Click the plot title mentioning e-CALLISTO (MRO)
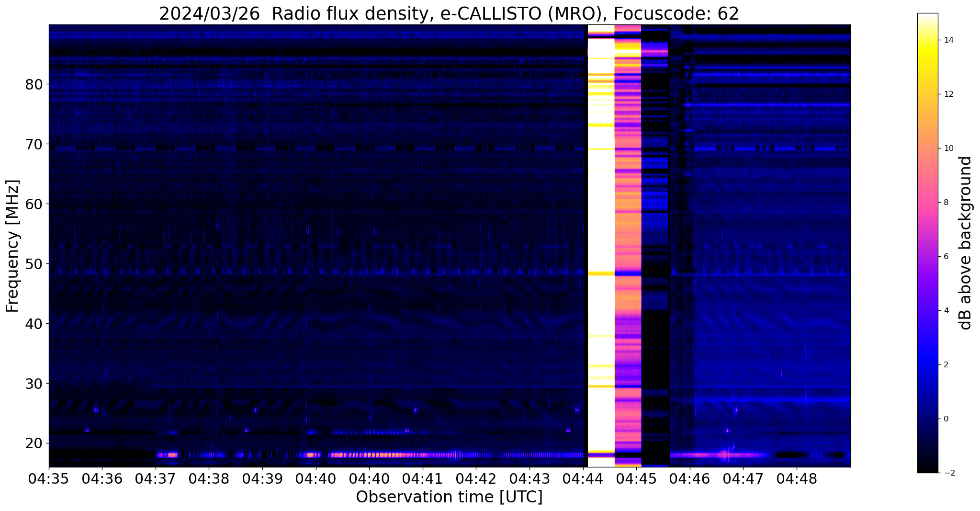The height and width of the screenshot is (511, 980). point(449,13)
